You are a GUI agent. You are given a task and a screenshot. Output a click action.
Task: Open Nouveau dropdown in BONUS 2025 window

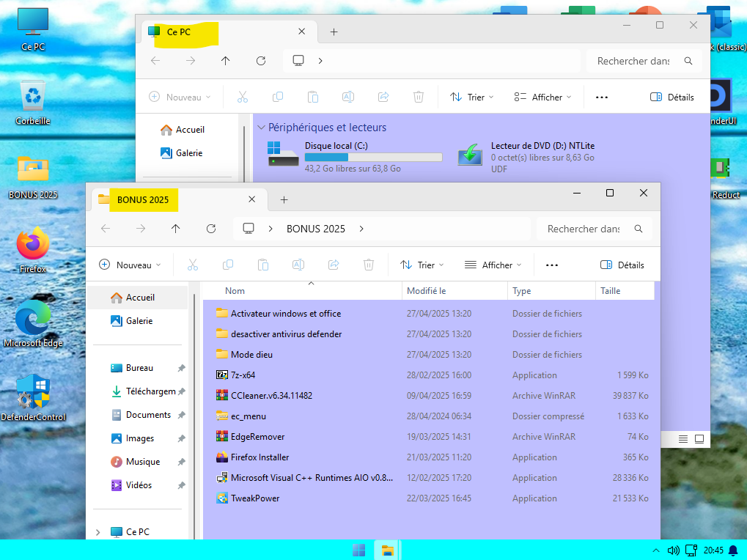pos(130,265)
